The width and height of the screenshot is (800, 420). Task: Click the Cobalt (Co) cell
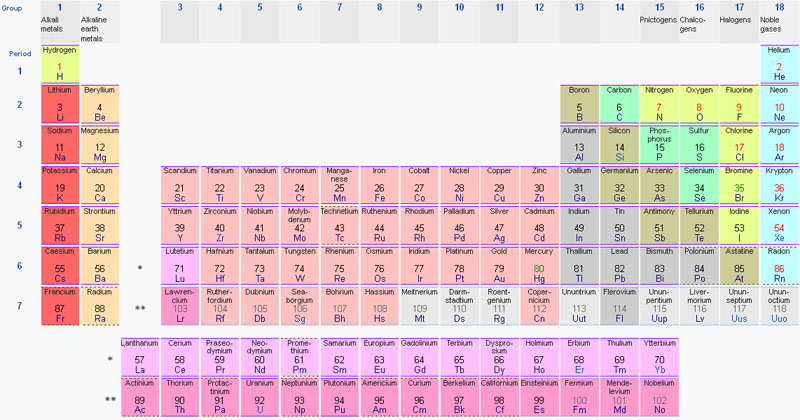point(419,185)
